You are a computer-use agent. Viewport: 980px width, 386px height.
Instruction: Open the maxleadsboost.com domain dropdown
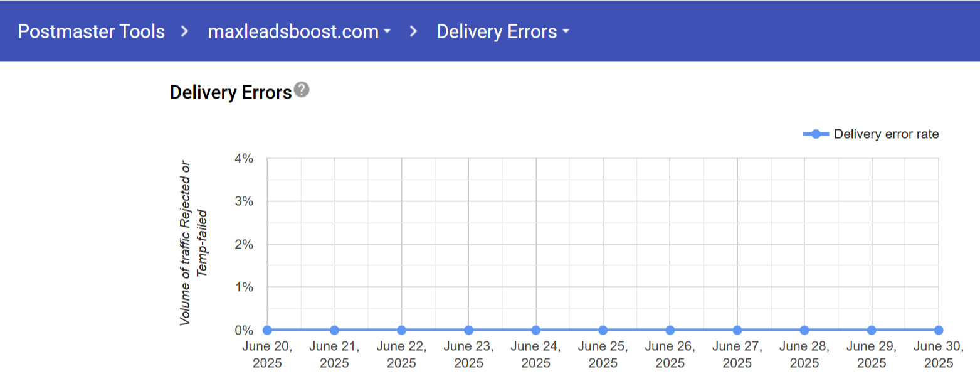click(299, 31)
